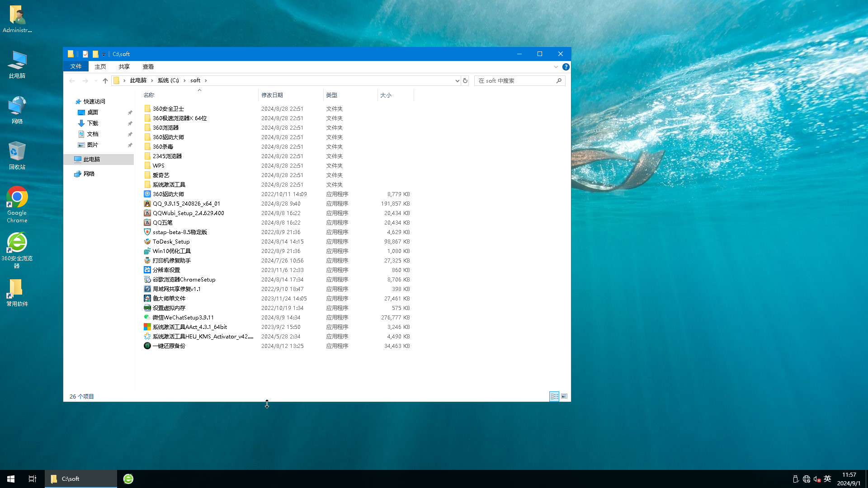Select the 一键还原备份 application icon
This screenshot has height=488, width=868.
click(x=147, y=346)
